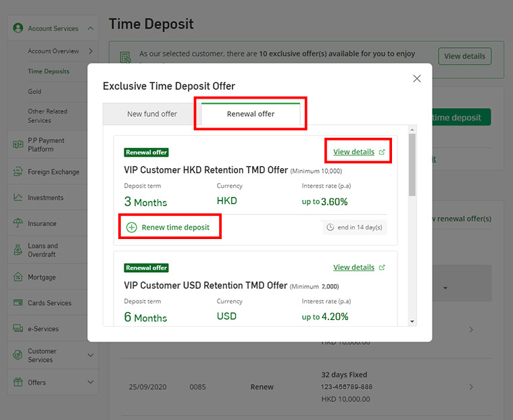The width and height of the screenshot is (513, 420).
Task: Click the Investments chart icon
Action: pyautogui.click(x=18, y=197)
